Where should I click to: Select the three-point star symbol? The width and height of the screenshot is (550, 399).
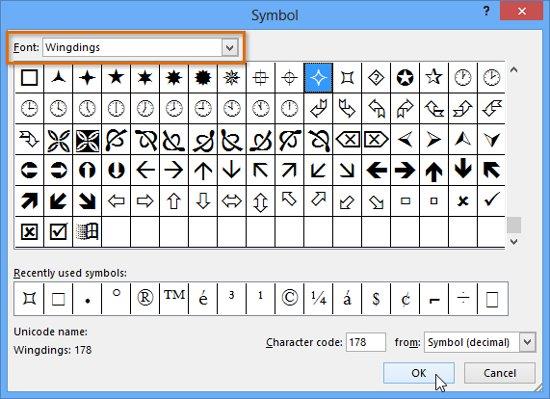point(58,78)
